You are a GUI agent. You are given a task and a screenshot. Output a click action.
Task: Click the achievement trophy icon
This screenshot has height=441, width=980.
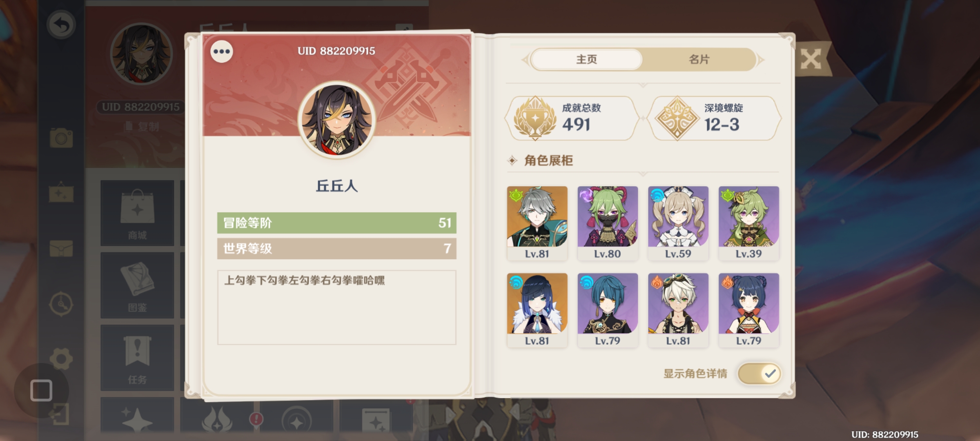pos(535,118)
